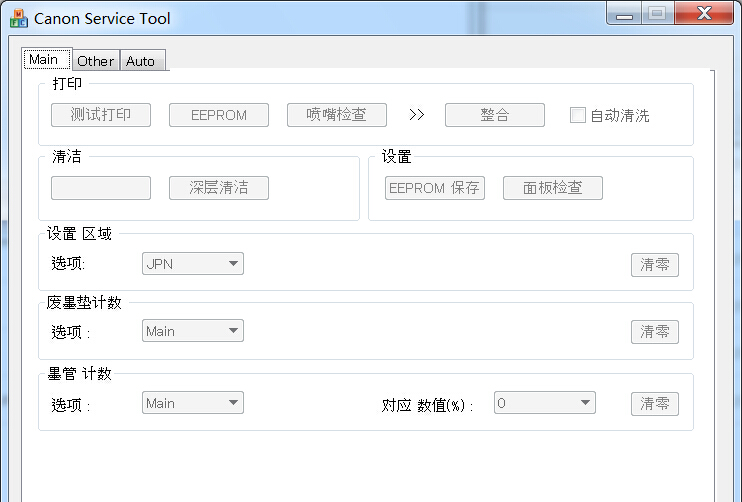Click the EEPROM 保存 button
The width and height of the screenshot is (742, 502).
434,188
